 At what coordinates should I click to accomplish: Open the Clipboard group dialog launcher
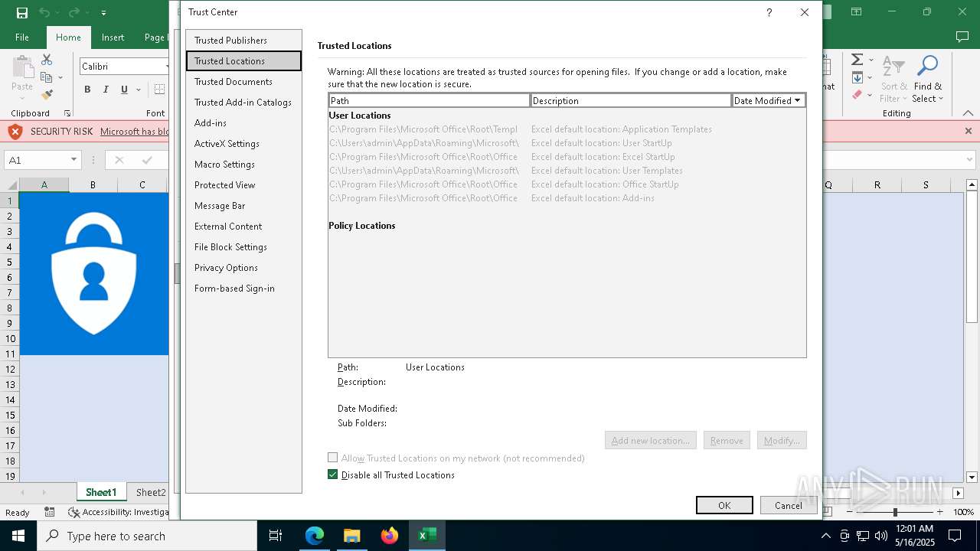coord(67,113)
